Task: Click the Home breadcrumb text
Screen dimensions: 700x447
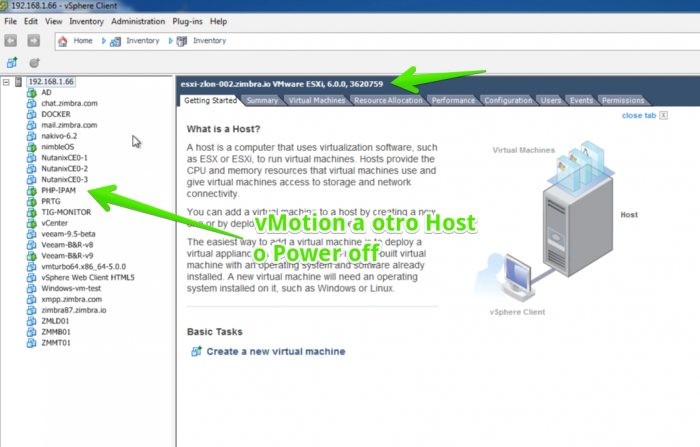Action: coord(83,41)
